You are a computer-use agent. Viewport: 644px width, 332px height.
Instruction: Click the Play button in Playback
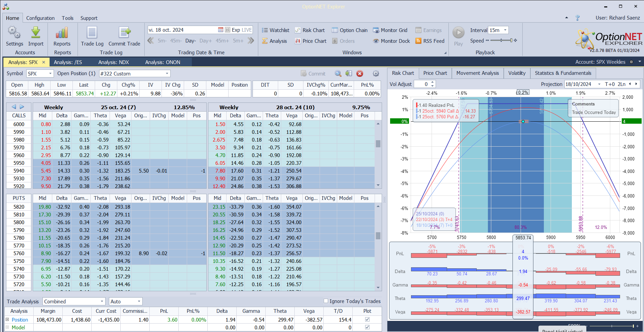pyautogui.click(x=458, y=33)
